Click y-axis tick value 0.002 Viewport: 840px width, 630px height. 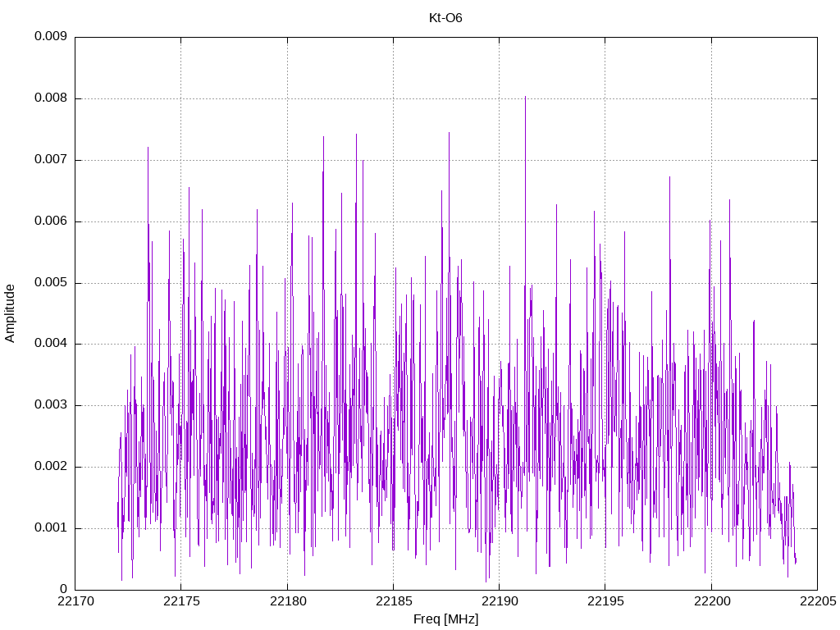pos(51,467)
